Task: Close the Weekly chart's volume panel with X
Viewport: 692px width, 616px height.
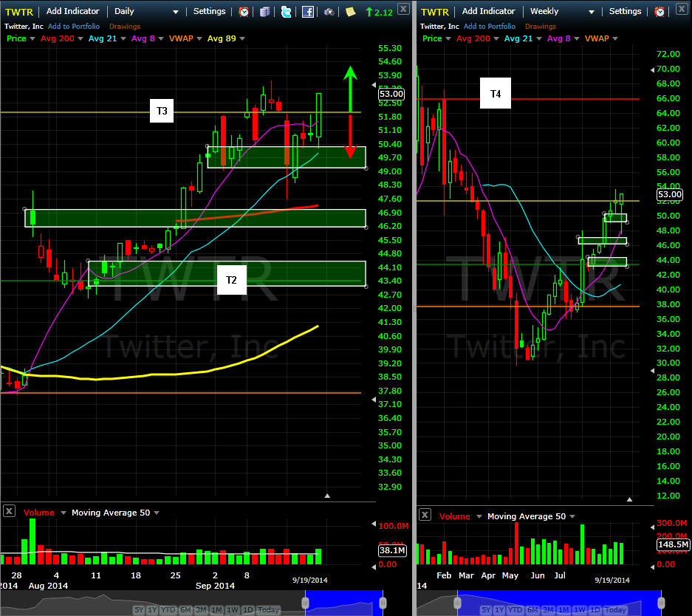Action: coord(425,515)
